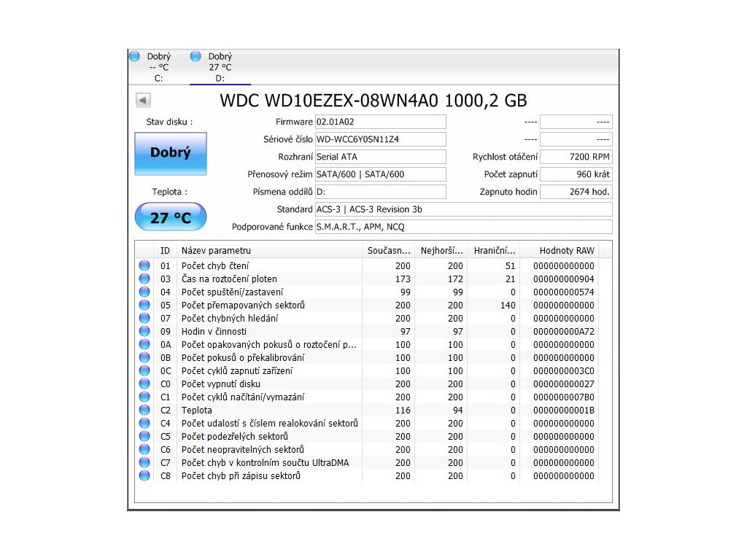
Task: Open the Dobrý health status button
Action: [x=171, y=153]
